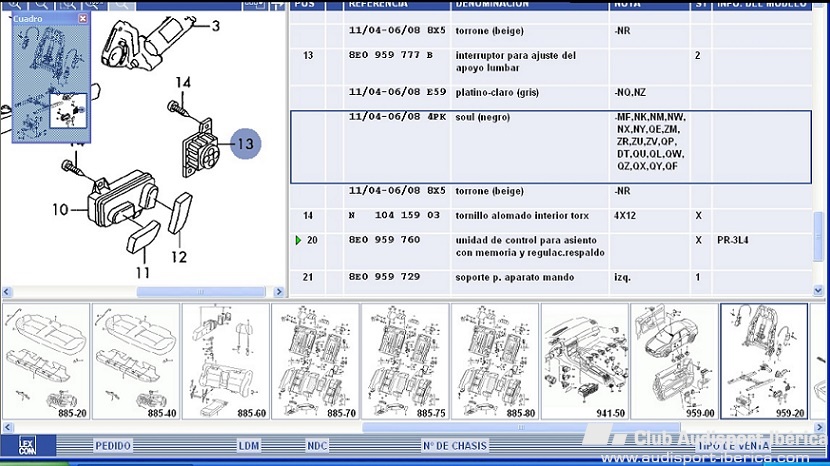Select 'soporte p. aparato mando'
The height and width of the screenshot is (466, 830).
click(x=515, y=277)
